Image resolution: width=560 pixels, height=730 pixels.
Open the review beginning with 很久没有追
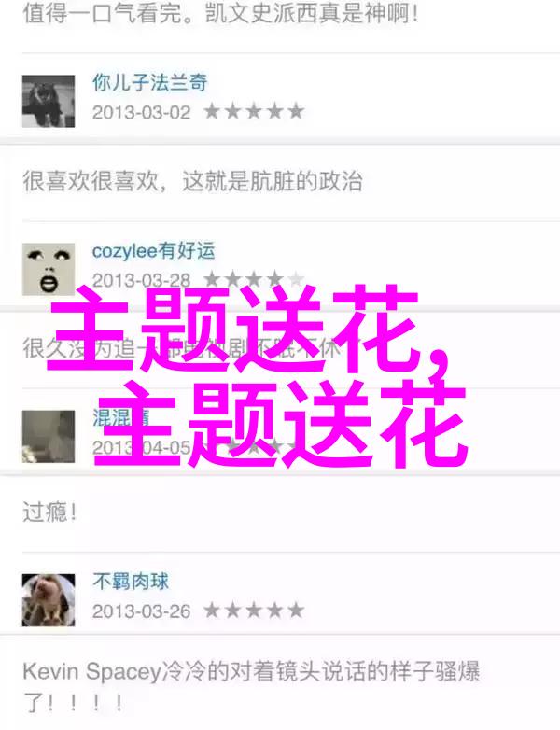pyautogui.click(x=182, y=348)
